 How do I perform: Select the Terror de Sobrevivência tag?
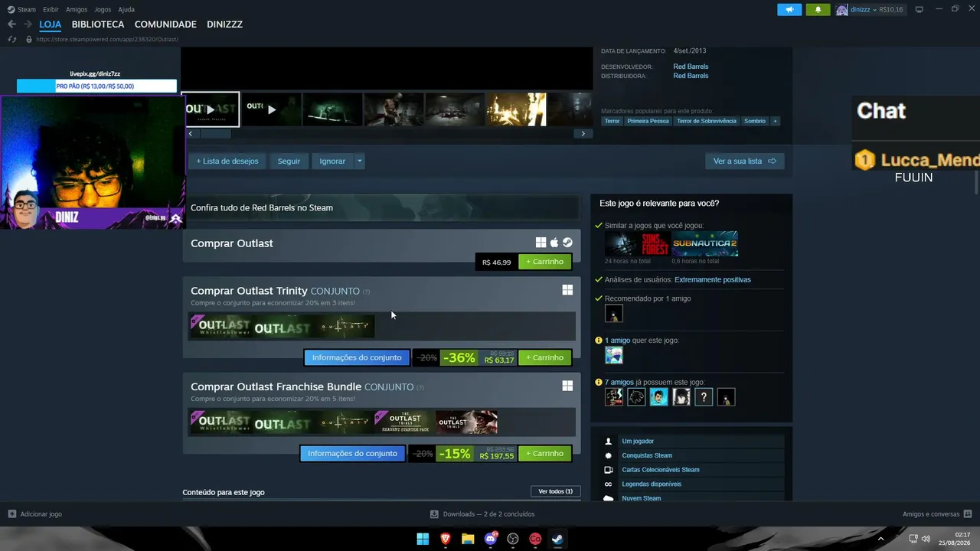(707, 121)
